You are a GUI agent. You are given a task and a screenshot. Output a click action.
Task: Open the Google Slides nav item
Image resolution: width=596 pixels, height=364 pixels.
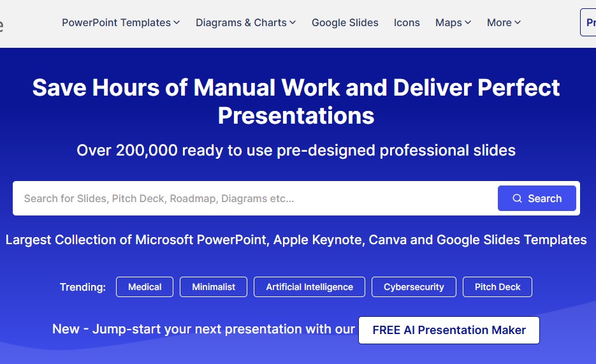[x=345, y=23]
